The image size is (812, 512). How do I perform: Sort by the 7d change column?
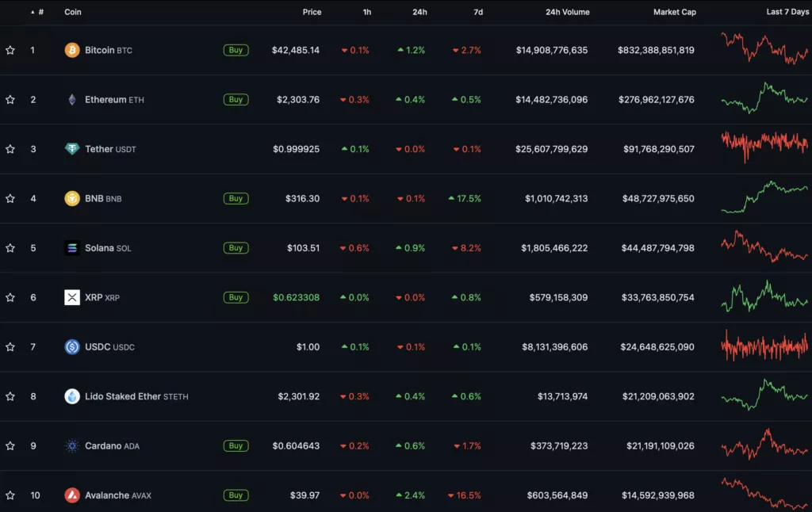pyautogui.click(x=478, y=12)
